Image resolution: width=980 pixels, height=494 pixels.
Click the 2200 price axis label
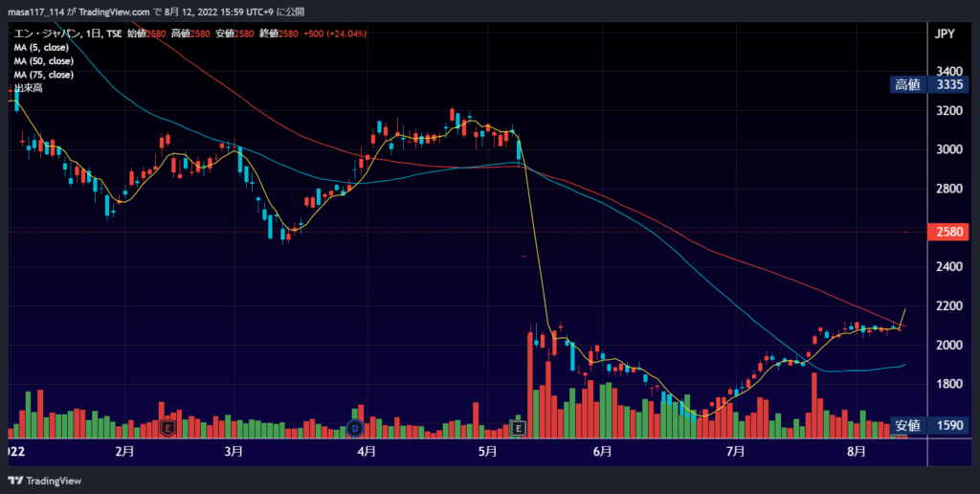(x=949, y=305)
